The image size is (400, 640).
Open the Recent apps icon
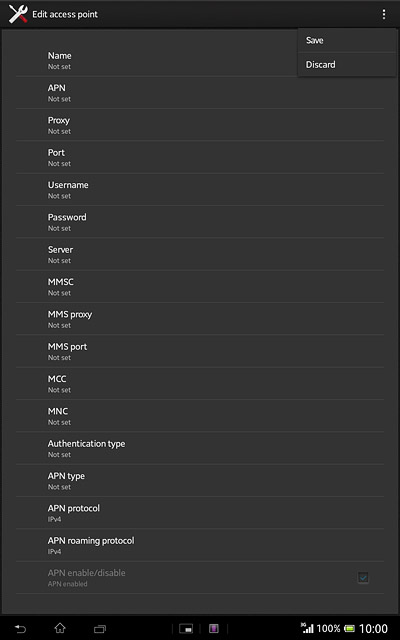(100, 629)
